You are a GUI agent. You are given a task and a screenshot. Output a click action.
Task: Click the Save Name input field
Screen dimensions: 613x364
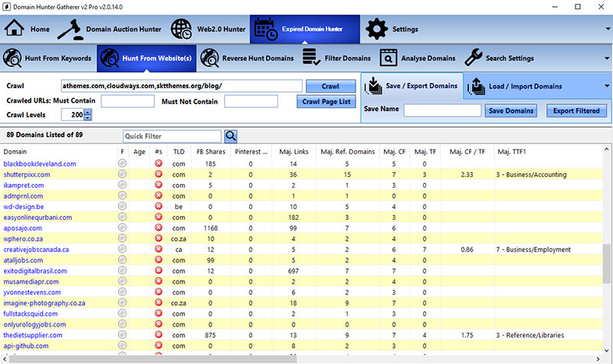tap(441, 111)
